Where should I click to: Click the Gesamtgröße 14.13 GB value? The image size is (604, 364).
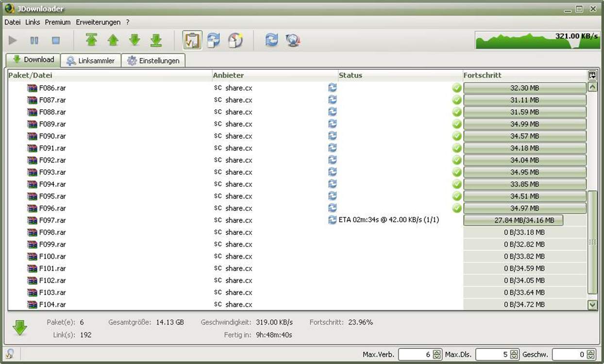pyautogui.click(x=170, y=322)
